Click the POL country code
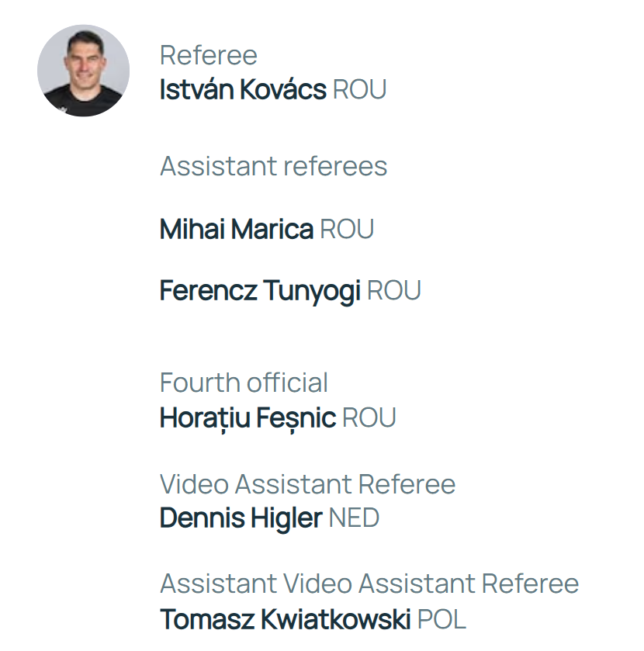 [x=441, y=619]
